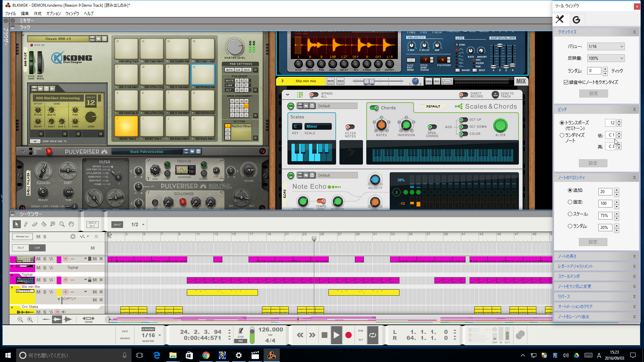Click the playhead position marker on timeline
This screenshot has height=362, width=644.
[x=314, y=239]
